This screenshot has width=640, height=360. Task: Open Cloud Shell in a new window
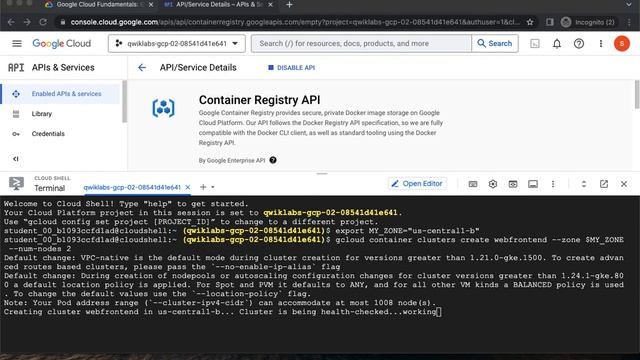point(604,184)
